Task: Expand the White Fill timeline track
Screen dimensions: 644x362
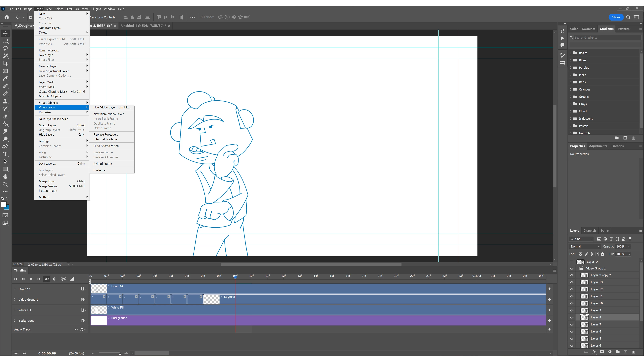Action: point(15,310)
